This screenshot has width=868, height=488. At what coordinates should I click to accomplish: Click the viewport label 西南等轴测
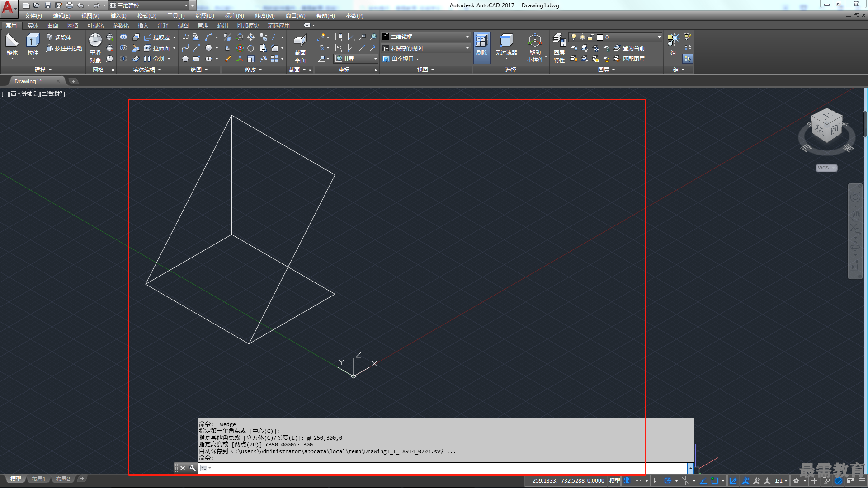[x=25, y=94]
